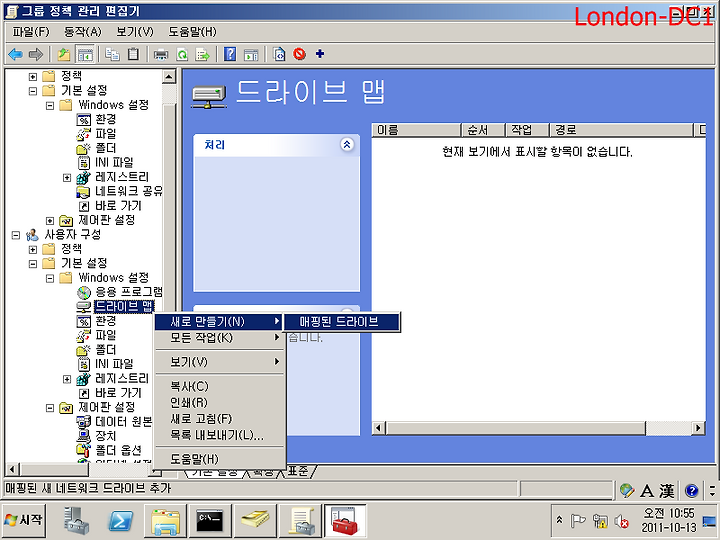Viewport: 720px width, 540px height.
Task: Open 보기(V) in the top menu bar
Action: [x=135, y=32]
